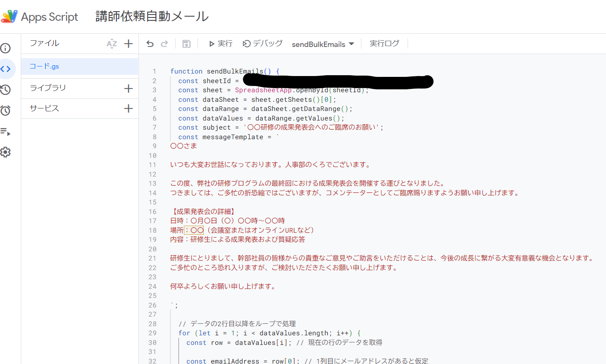Viewport: 606px width, 364px height.
Task: Click the const emailAddress line
Action: (307, 360)
